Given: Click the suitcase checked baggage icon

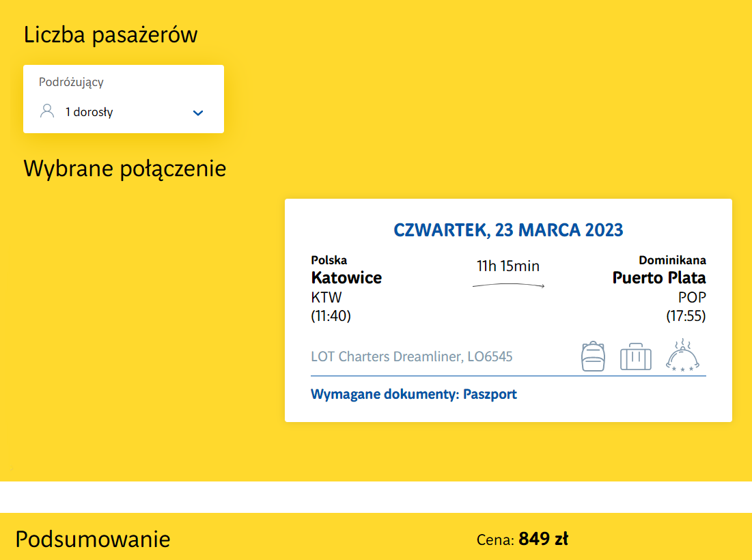Looking at the screenshot, I should tap(635, 357).
